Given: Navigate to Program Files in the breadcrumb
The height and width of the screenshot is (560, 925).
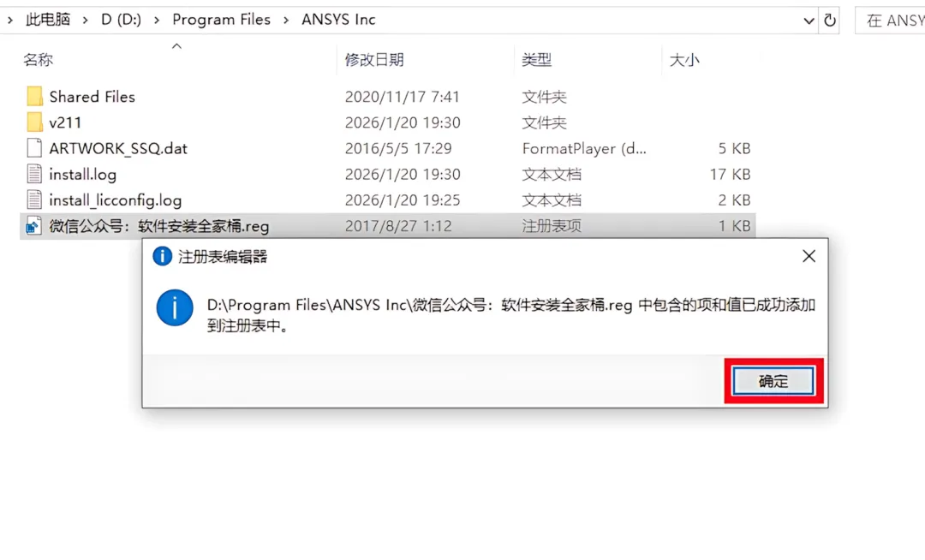Looking at the screenshot, I should coord(221,20).
